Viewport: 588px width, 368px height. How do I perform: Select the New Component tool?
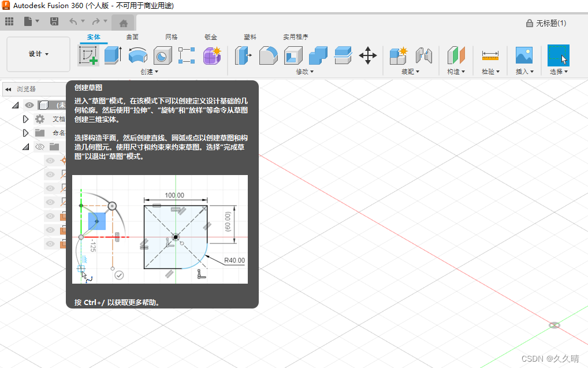coord(399,55)
